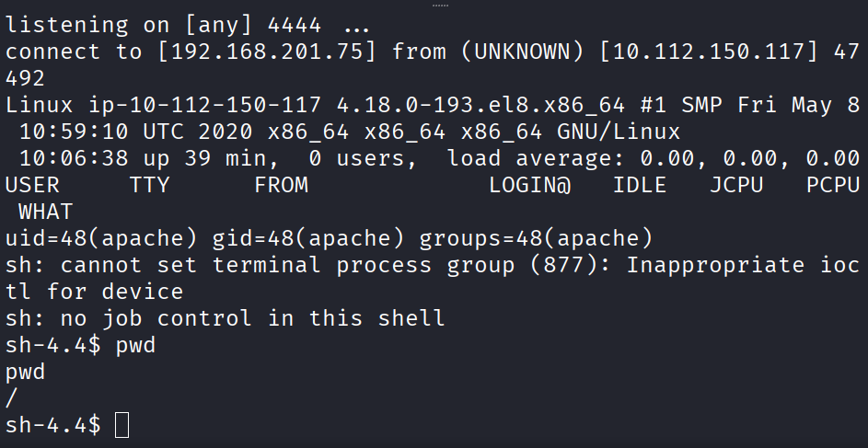Click the USER column header
868x448 pixels.
tap(32, 185)
